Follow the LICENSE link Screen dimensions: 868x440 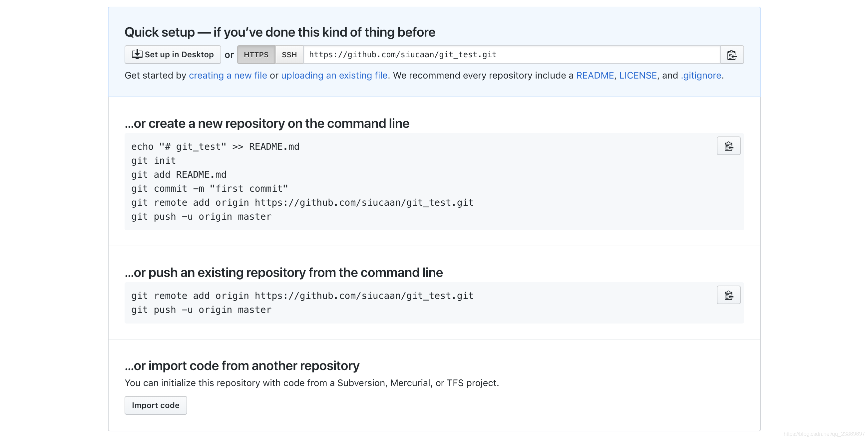[x=638, y=76]
